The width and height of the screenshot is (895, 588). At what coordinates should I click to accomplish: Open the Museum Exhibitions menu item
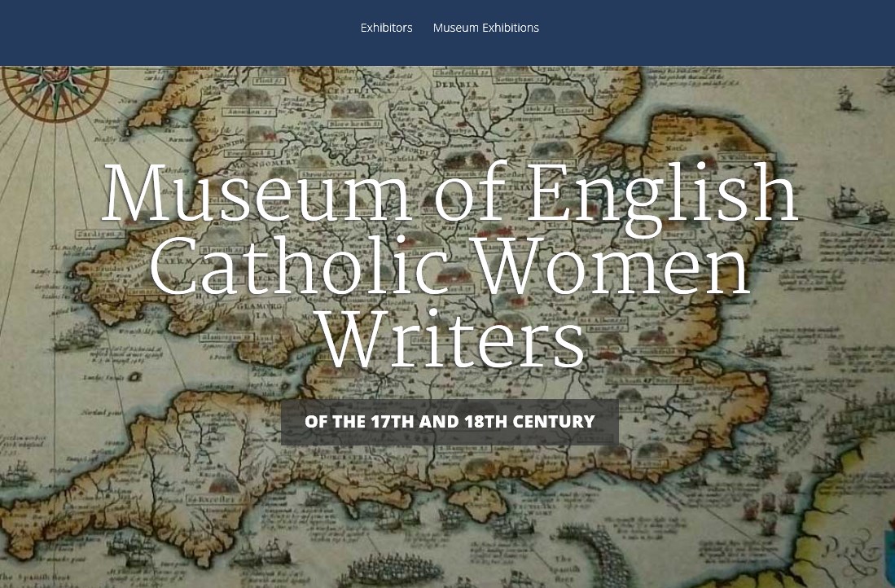click(x=485, y=28)
